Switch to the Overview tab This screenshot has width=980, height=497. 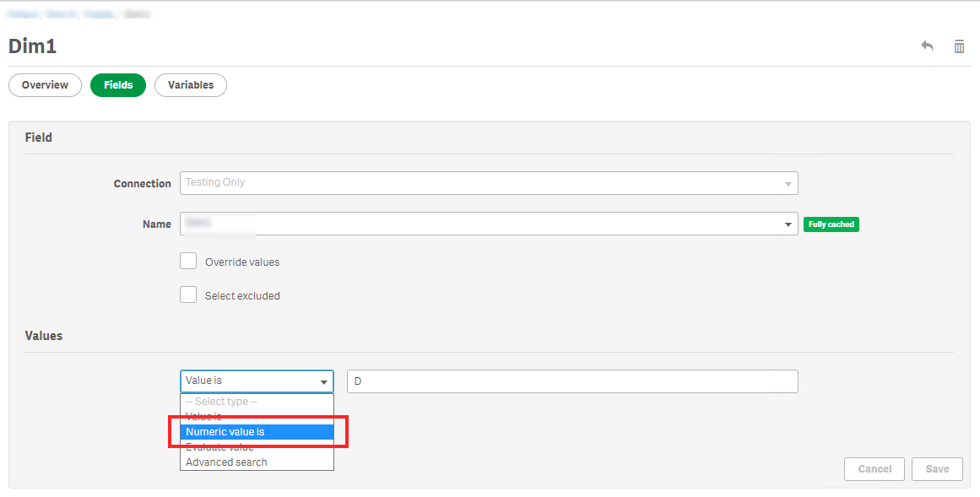pos(45,85)
